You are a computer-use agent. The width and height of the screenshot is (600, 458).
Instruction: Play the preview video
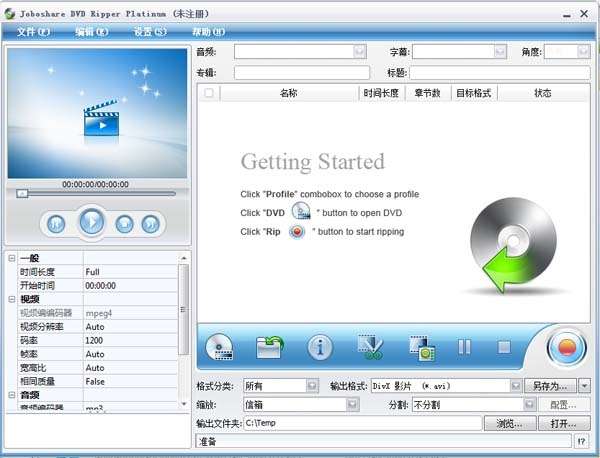91,222
